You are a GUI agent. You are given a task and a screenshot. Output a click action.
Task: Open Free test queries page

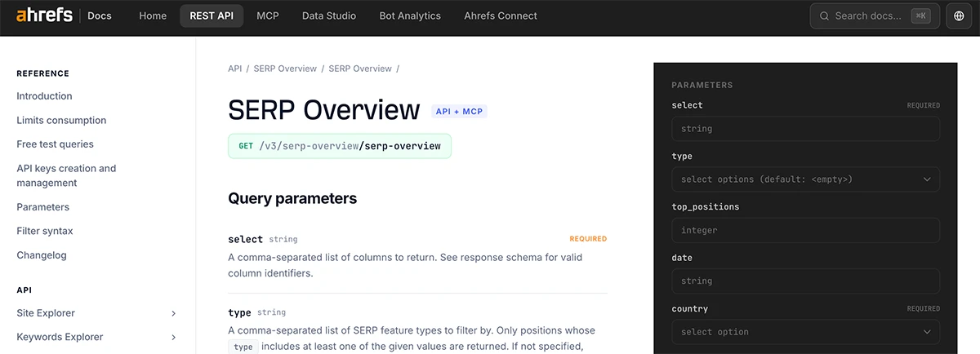pos(55,144)
